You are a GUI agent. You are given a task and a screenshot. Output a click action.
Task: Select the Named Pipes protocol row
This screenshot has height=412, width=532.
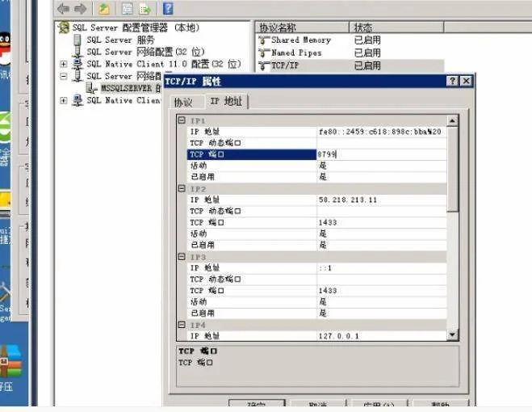(295, 53)
